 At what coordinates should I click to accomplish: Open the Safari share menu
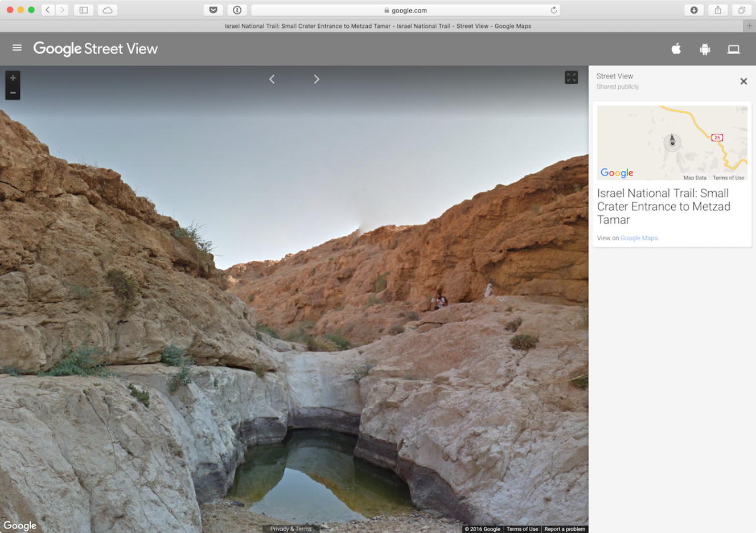[718, 10]
